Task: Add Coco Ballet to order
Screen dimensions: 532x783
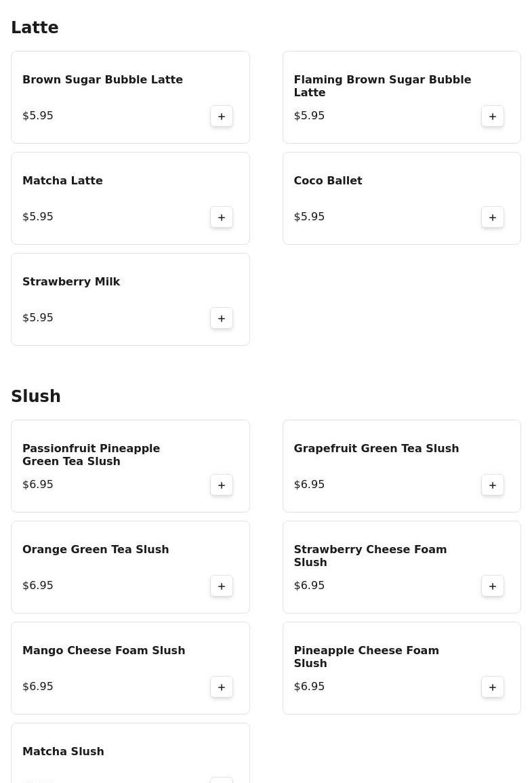Action: [x=493, y=217]
